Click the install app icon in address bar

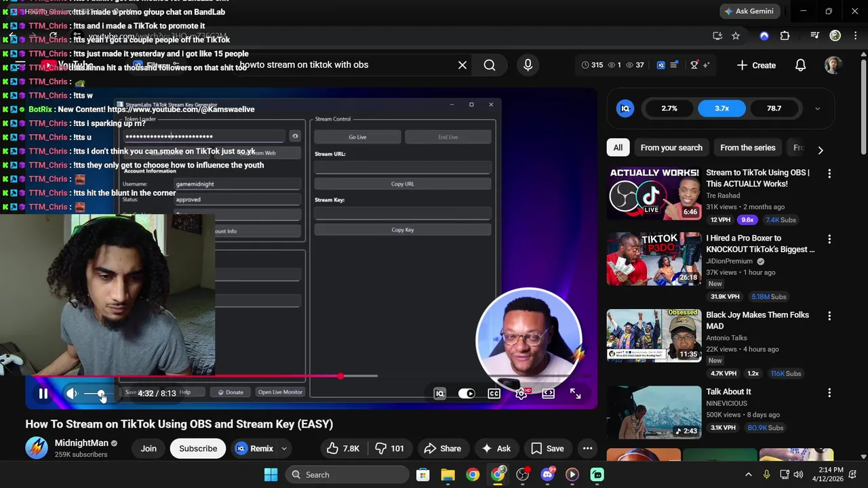(x=717, y=36)
